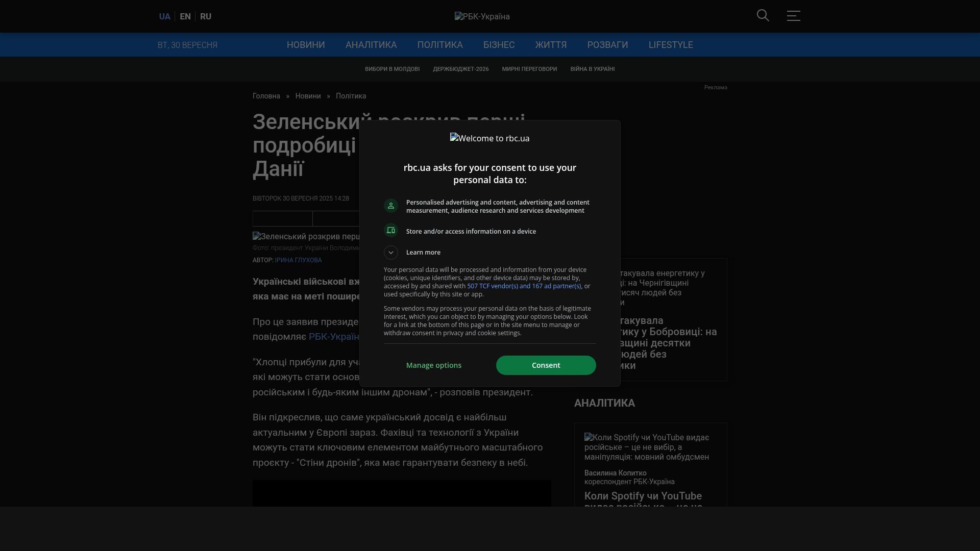
Task: Click the personalised advertising person icon
Action: (x=391, y=206)
